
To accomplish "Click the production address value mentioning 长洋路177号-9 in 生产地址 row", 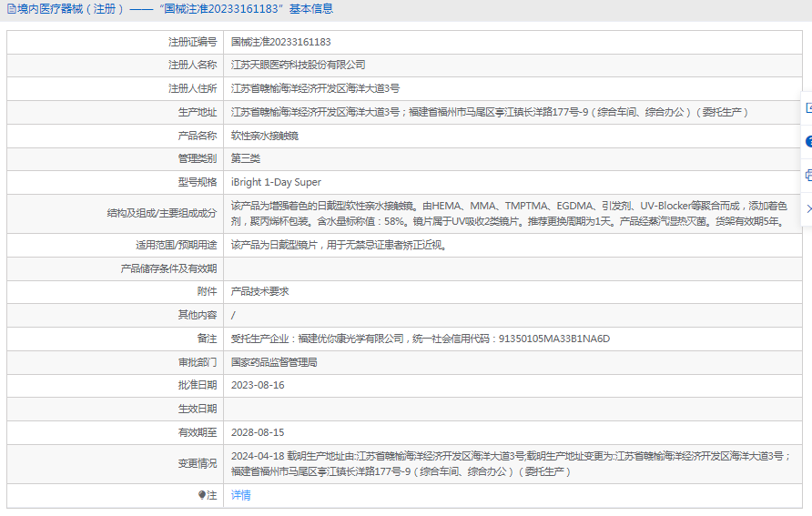I will [x=490, y=112].
